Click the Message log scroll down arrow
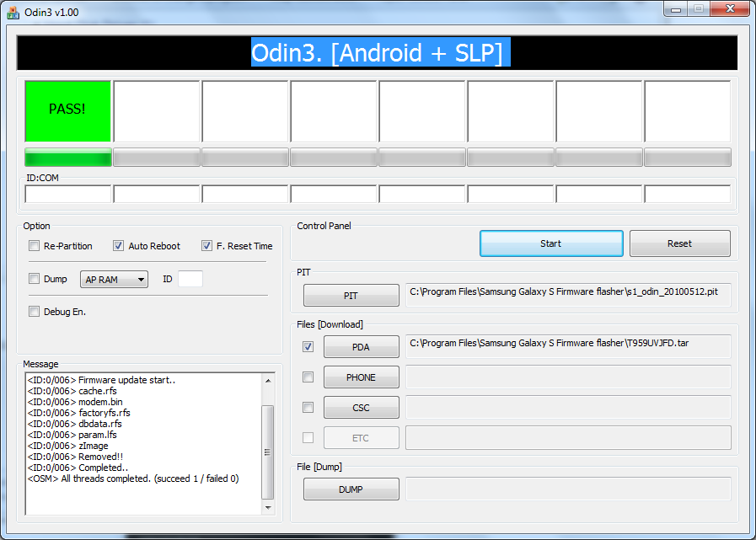Image resolution: width=756 pixels, height=540 pixels. pyautogui.click(x=268, y=508)
